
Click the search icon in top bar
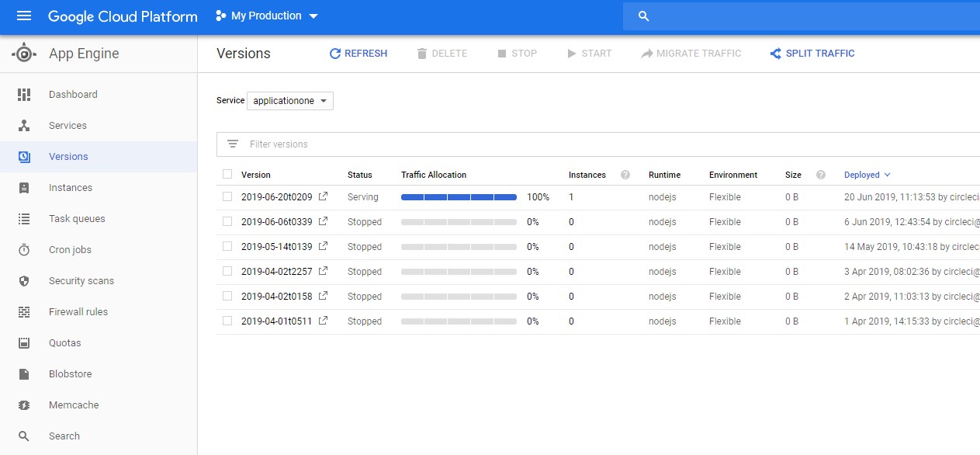pos(642,16)
